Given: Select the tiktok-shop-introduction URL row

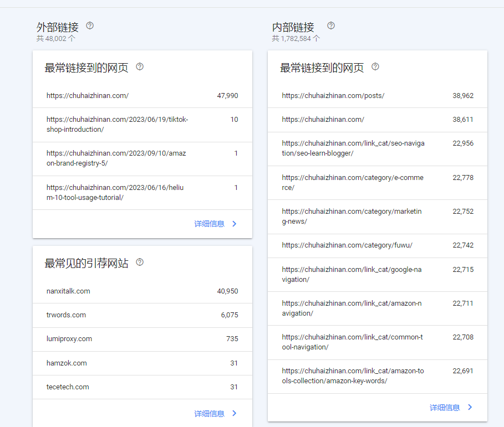Looking at the screenshot, I should point(142,125).
